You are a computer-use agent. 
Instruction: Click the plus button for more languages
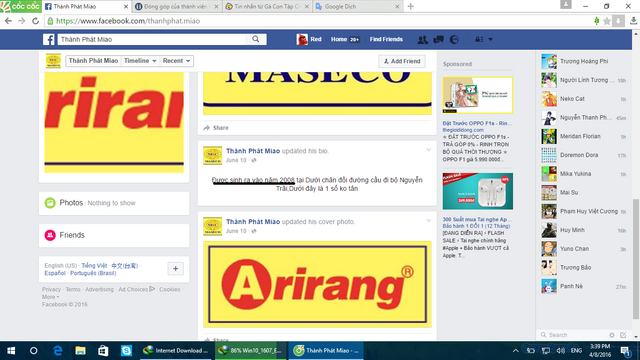click(x=176, y=269)
